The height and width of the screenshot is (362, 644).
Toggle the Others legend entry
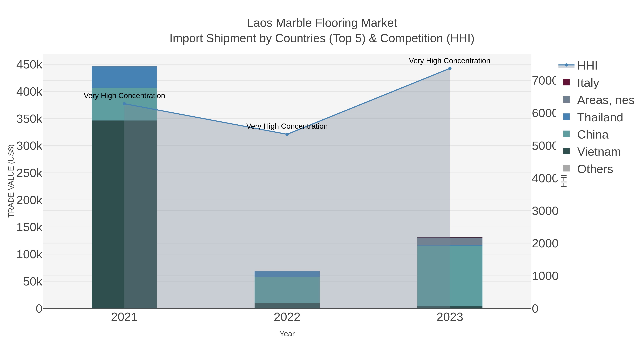point(588,169)
